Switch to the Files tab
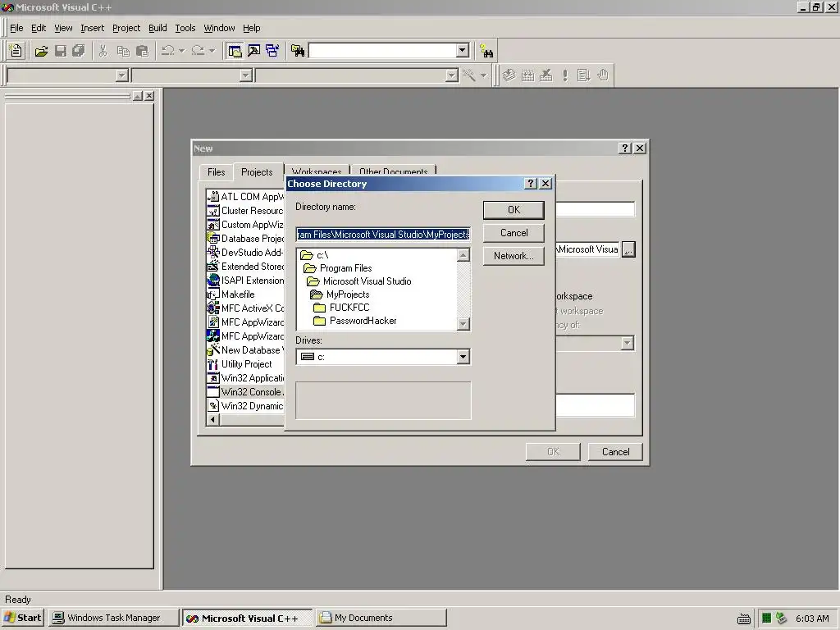The height and width of the screenshot is (630, 840). point(217,172)
